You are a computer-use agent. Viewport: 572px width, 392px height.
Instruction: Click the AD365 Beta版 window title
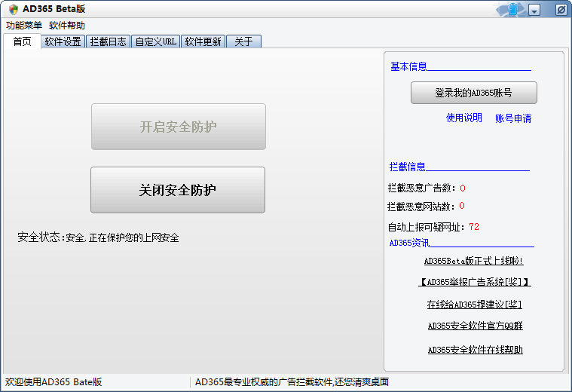[x=54, y=9]
